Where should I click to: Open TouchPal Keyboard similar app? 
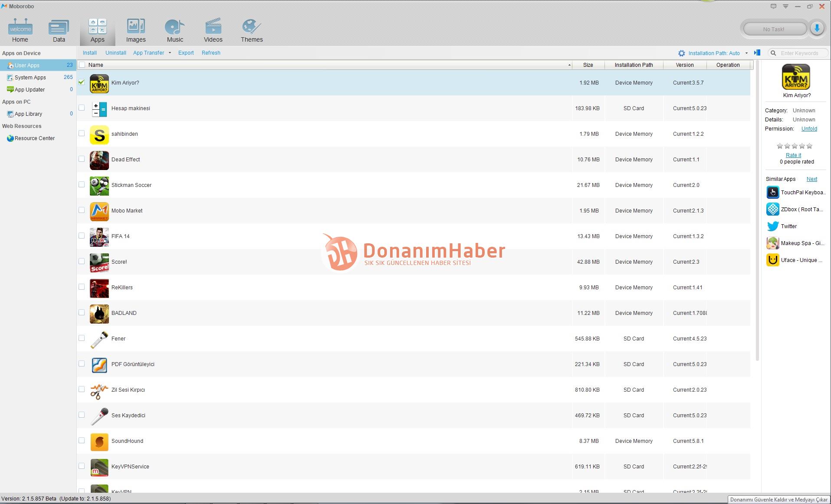click(x=795, y=192)
